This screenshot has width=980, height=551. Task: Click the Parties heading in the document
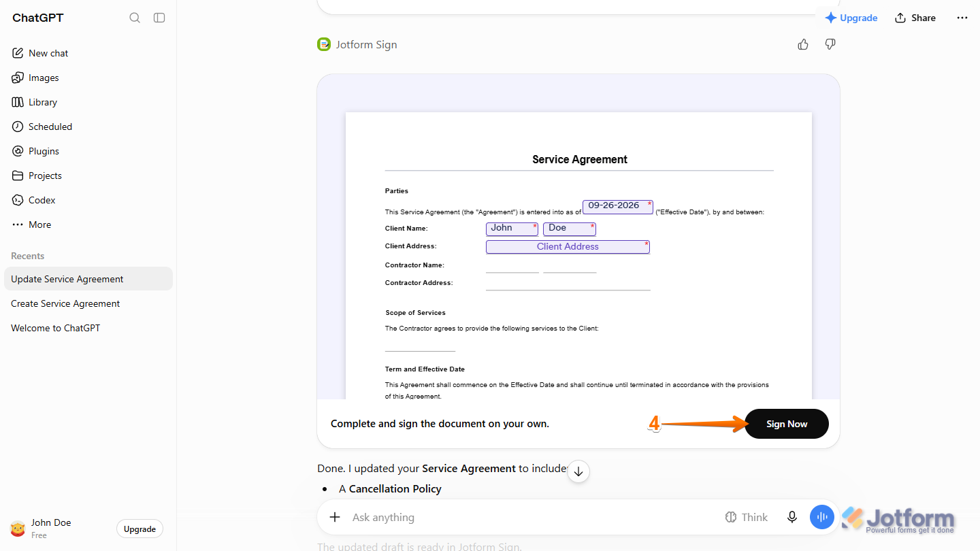(397, 191)
